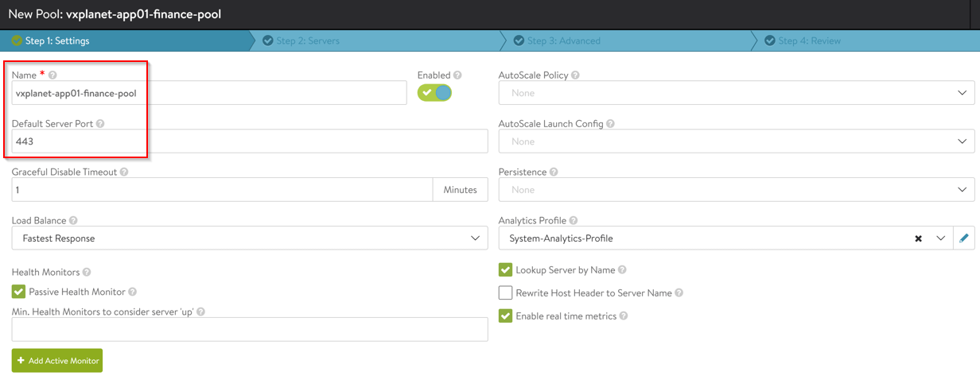
Task: Click Add Active Monitor button
Action: tap(57, 361)
